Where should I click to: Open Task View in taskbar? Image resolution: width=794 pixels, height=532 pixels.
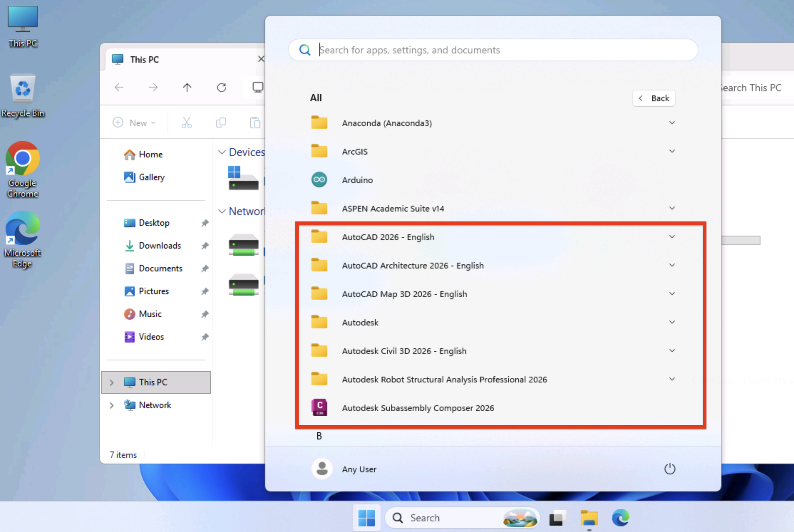[x=558, y=517]
